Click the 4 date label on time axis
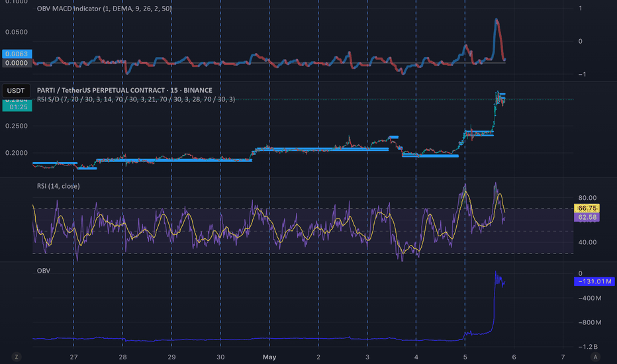 pos(416,357)
